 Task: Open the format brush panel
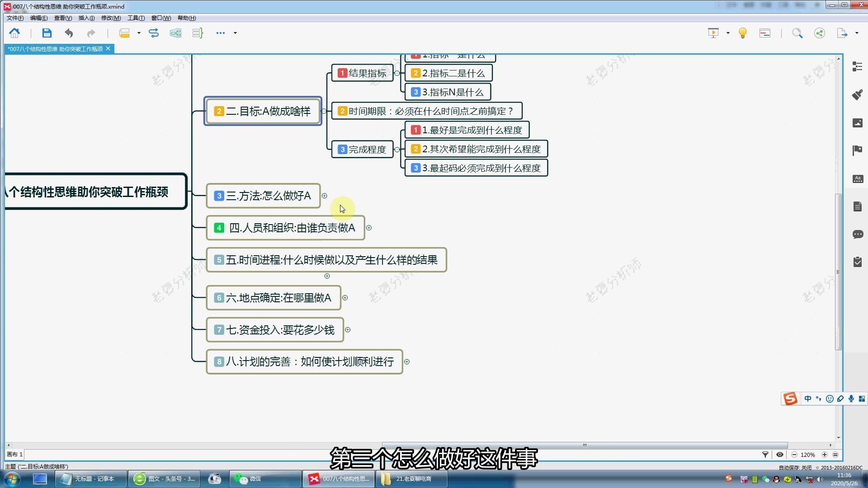857,94
